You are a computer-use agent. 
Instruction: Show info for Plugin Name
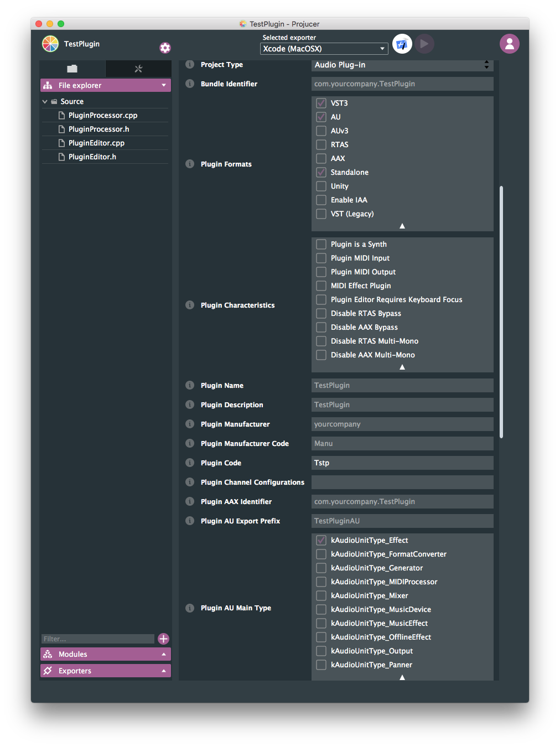coord(190,385)
